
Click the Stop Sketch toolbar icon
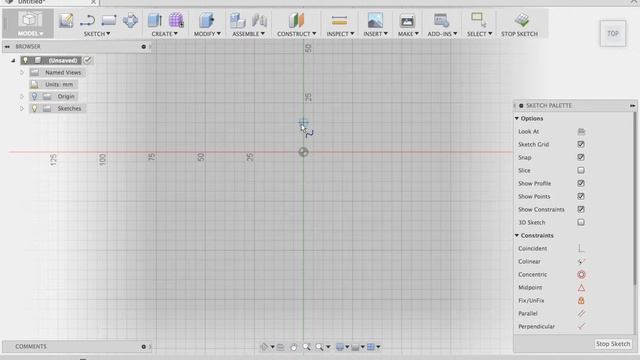pyautogui.click(x=522, y=20)
